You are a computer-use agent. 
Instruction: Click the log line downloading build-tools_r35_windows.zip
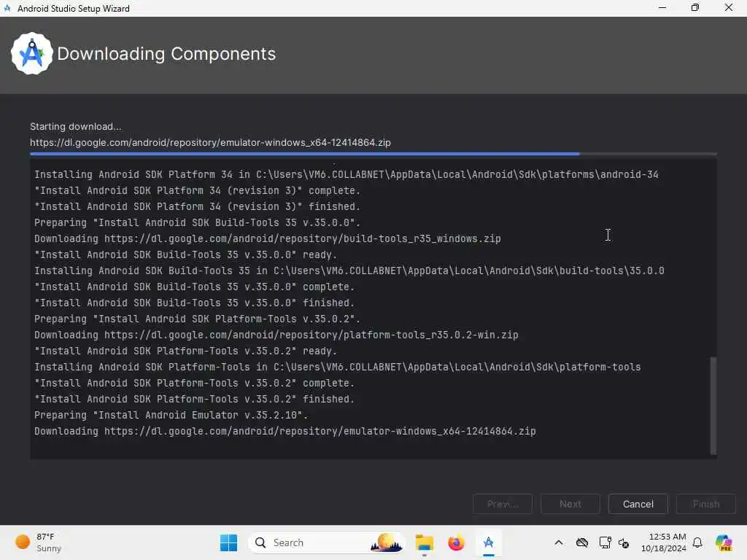click(267, 238)
